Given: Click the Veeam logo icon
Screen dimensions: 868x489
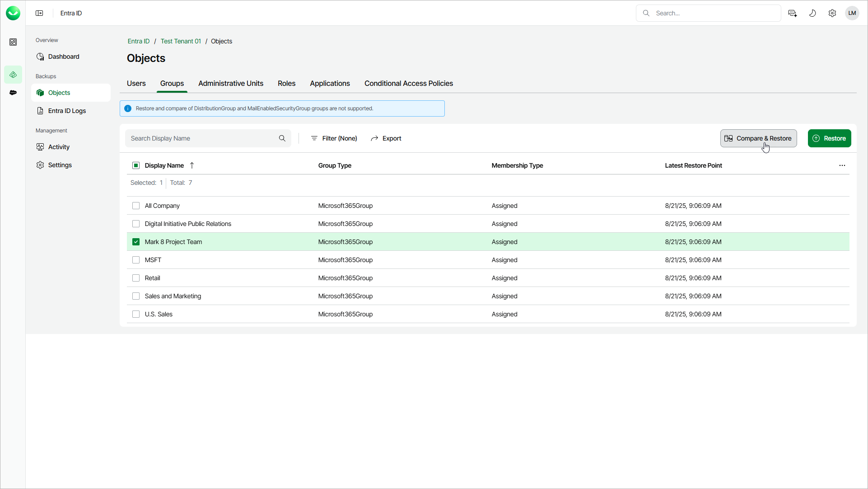Looking at the screenshot, I should pyautogui.click(x=13, y=13).
